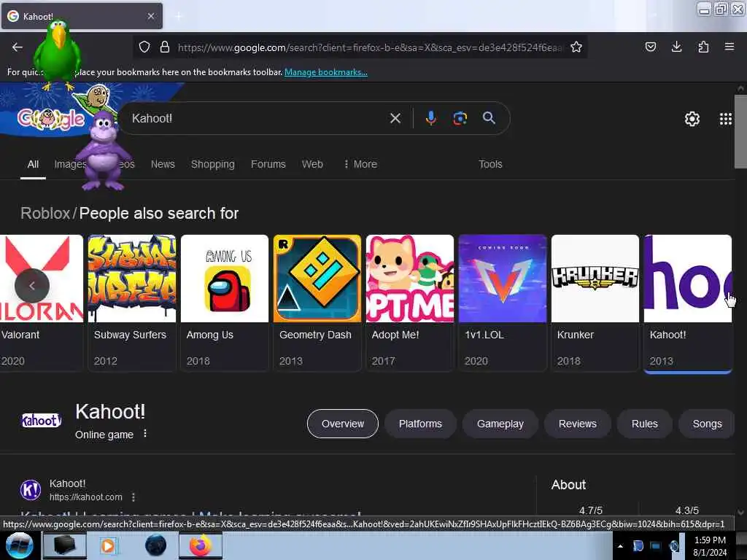Open options dots next to kahoot.com result
The width and height of the screenshot is (747, 560).
click(133, 497)
